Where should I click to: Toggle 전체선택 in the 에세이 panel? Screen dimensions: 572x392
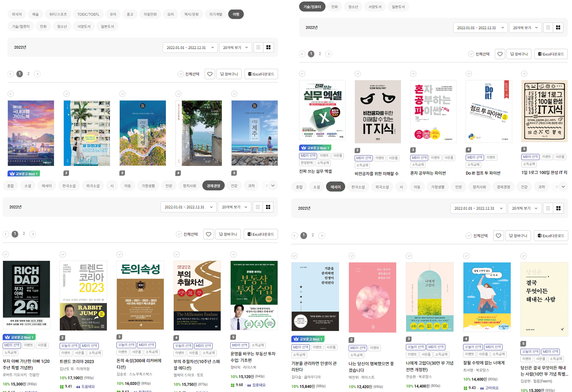(477, 236)
